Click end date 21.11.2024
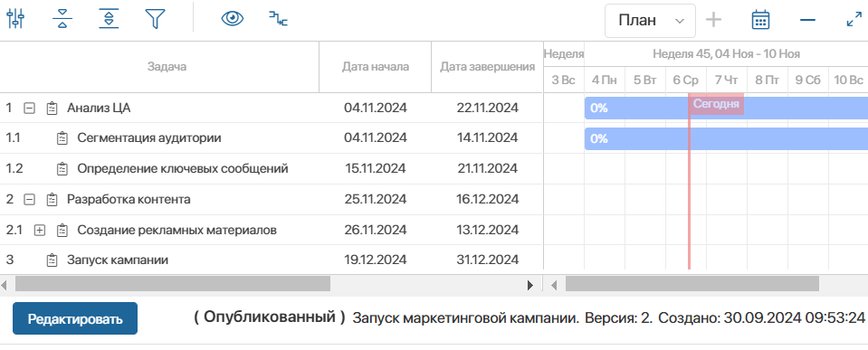The image size is (868, 350). pos(488,168)
